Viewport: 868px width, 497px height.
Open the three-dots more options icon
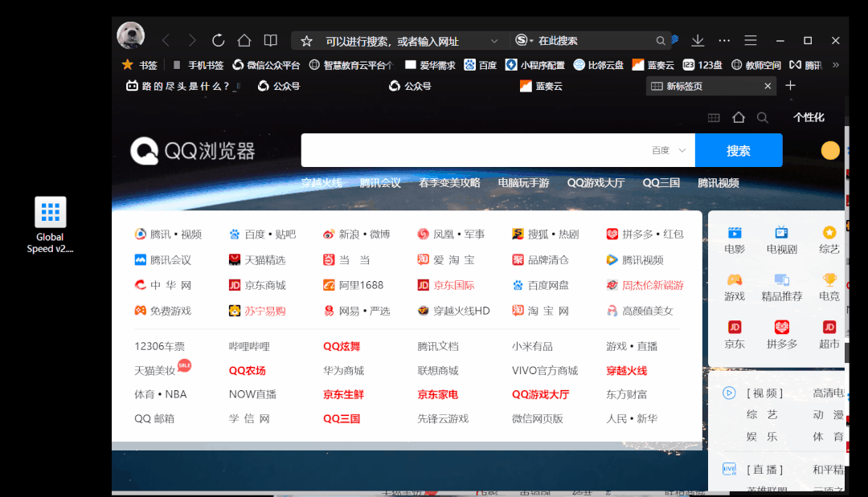[724, 40]
